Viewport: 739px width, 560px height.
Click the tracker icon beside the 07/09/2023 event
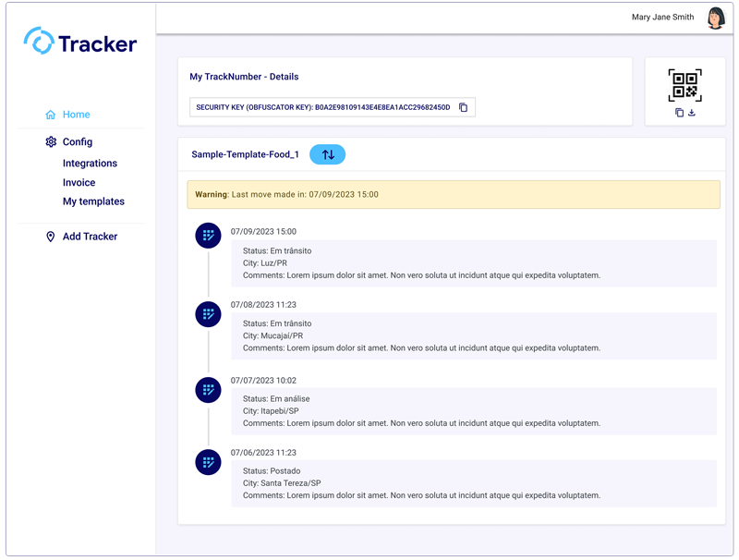pyautogui.click(x=208, y=236)
